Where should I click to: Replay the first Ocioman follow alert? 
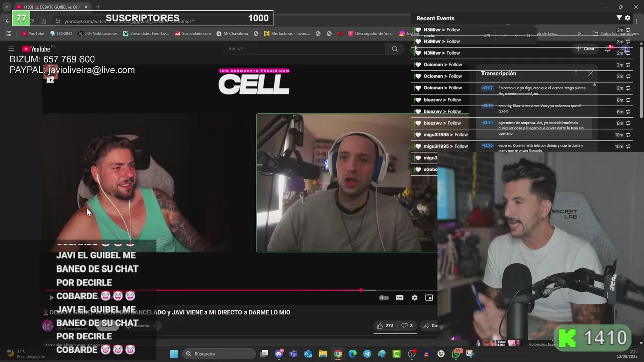[628, 65]
